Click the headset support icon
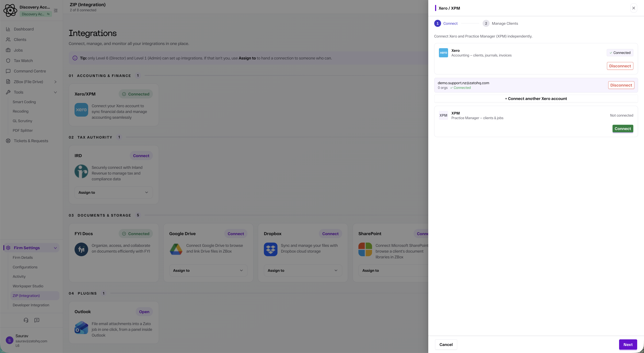Image resolution: width=644 pixels, height=353 pixels. tap(26, 320)
